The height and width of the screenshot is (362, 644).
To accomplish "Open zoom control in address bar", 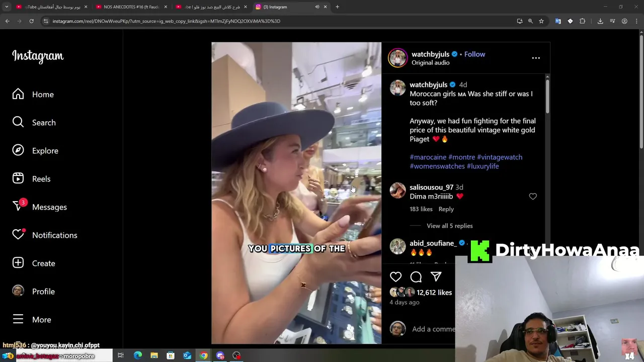I will pyautogui.click(x=530, y=21).
